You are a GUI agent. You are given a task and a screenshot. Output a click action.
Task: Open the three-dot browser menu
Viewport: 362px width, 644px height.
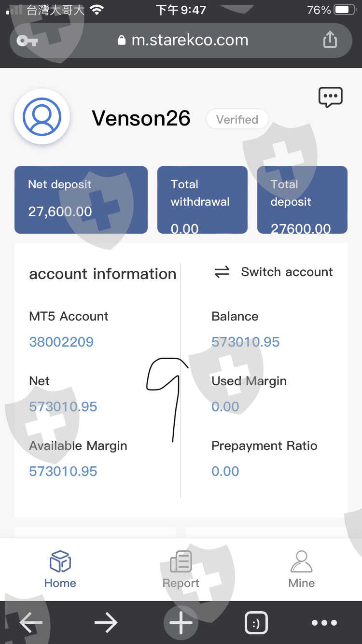click(324, 623)
